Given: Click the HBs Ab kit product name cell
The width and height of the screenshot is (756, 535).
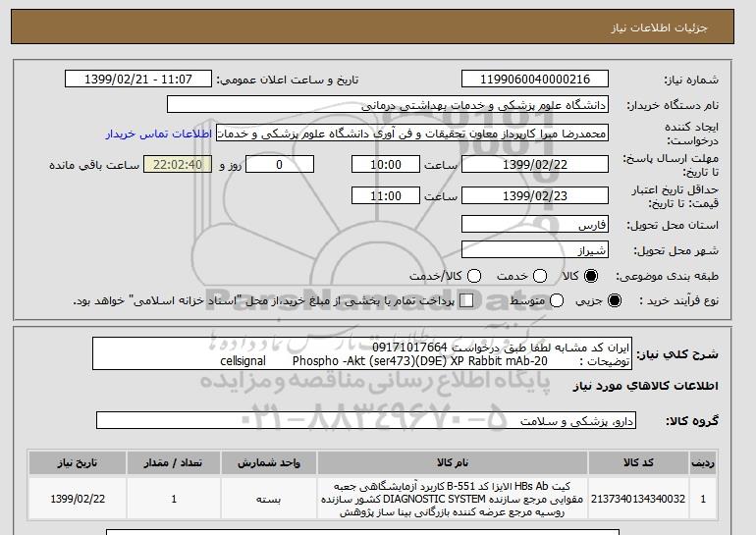Looking at the screenshot, I should [453, 499].
